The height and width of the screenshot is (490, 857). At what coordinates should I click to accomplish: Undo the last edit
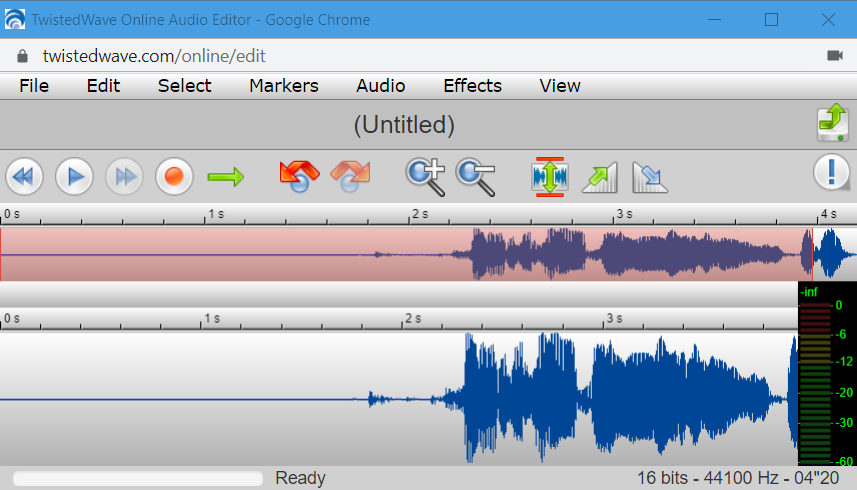click(299, 177)
